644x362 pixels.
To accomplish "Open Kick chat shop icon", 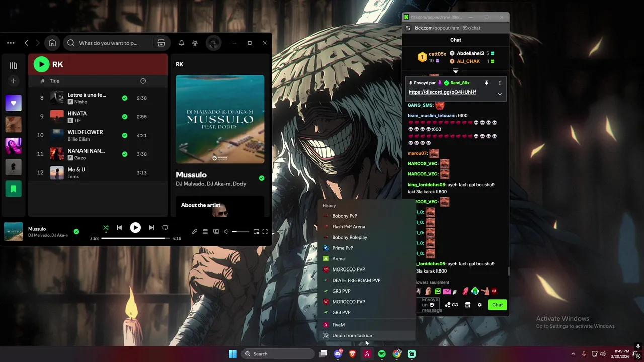I will [x=467, y=305].
